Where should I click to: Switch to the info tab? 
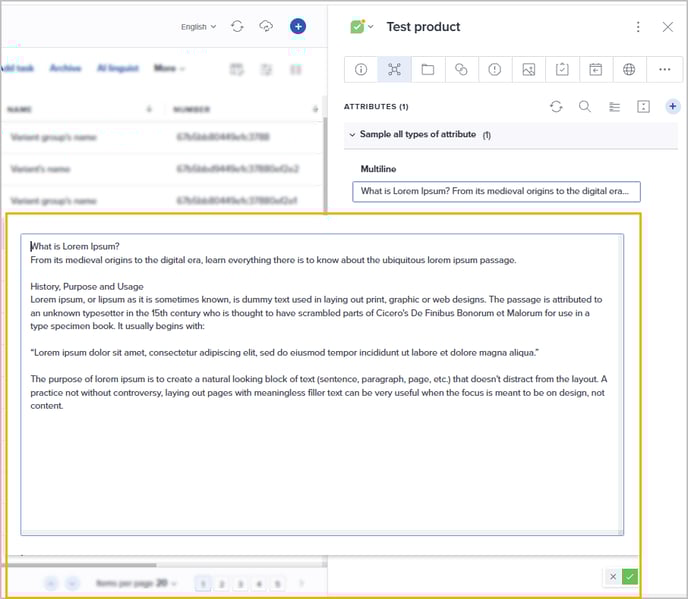[x=361, y=69]
